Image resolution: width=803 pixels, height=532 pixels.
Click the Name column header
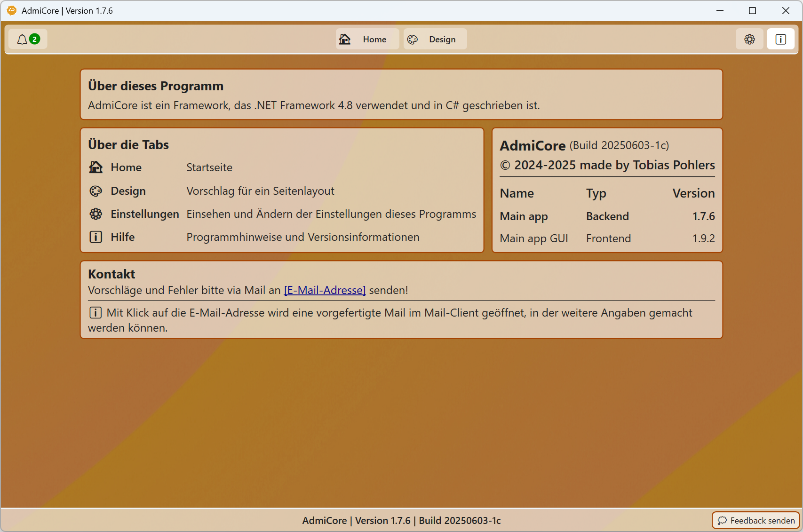(x=517, y=193)
